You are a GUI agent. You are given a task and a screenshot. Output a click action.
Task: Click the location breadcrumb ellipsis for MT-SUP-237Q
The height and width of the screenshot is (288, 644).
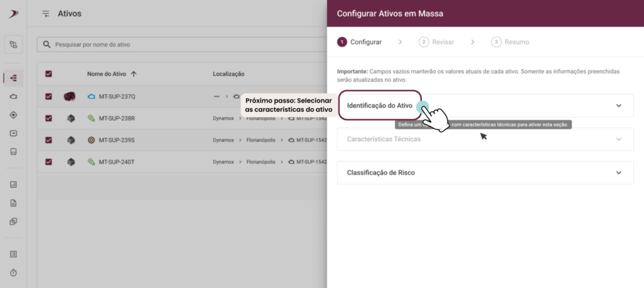216,96
